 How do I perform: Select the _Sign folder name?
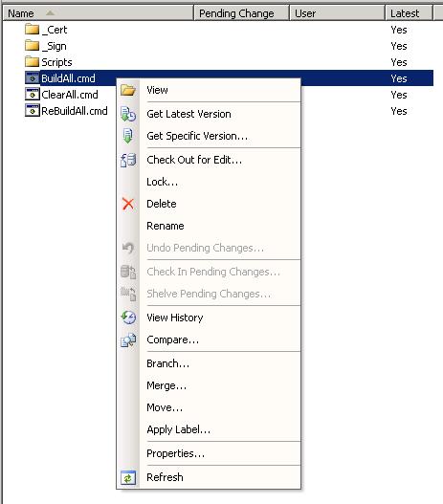tap(54, 46)
